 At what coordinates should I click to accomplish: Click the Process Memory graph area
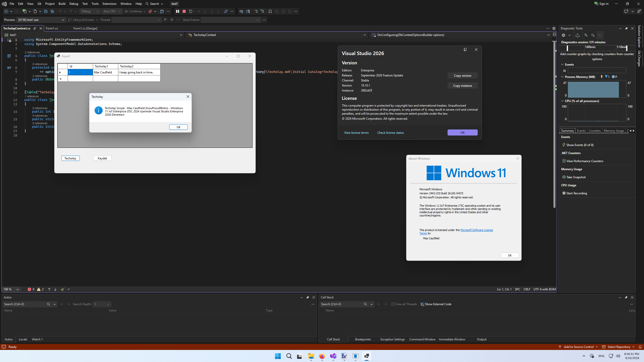[x=597, y=89]
